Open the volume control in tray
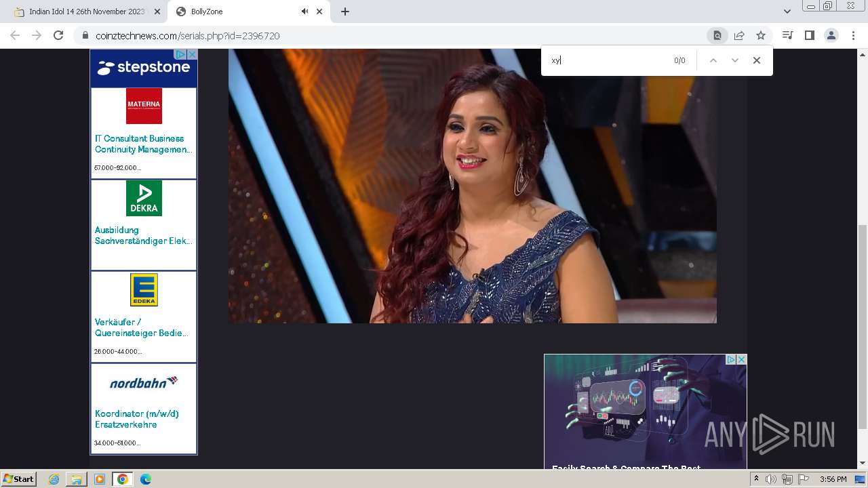868x488 pixels. [x=771, y=479]
